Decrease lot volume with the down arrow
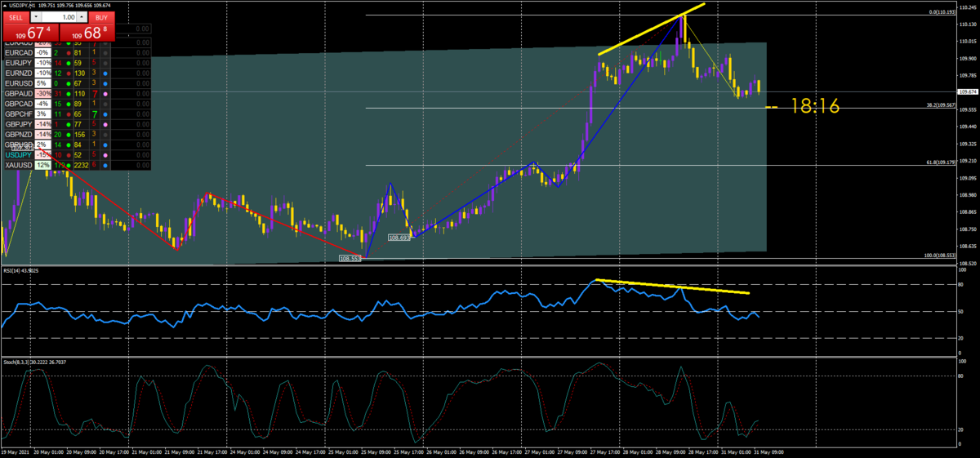The width and height of the screenshot is (980, 458). pos(36,17)
